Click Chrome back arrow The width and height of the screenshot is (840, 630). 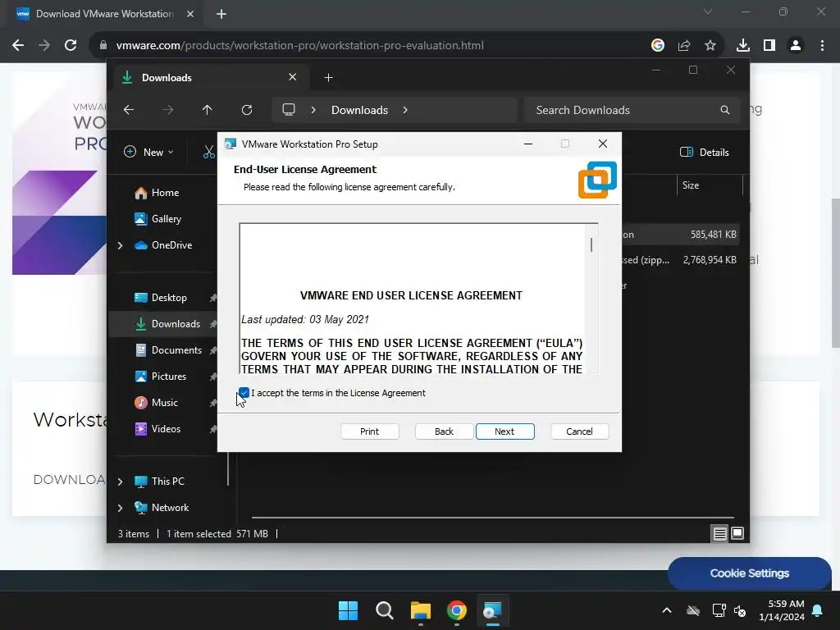[x=18, y=46]
